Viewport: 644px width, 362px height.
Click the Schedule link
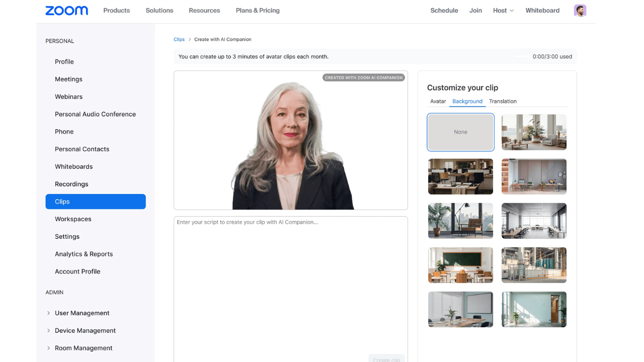click(444, 10)
